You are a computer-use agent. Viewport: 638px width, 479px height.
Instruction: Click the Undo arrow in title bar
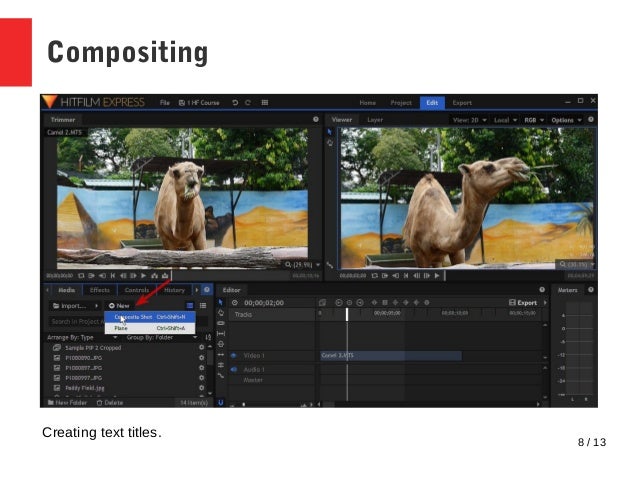tap(235, 103)
